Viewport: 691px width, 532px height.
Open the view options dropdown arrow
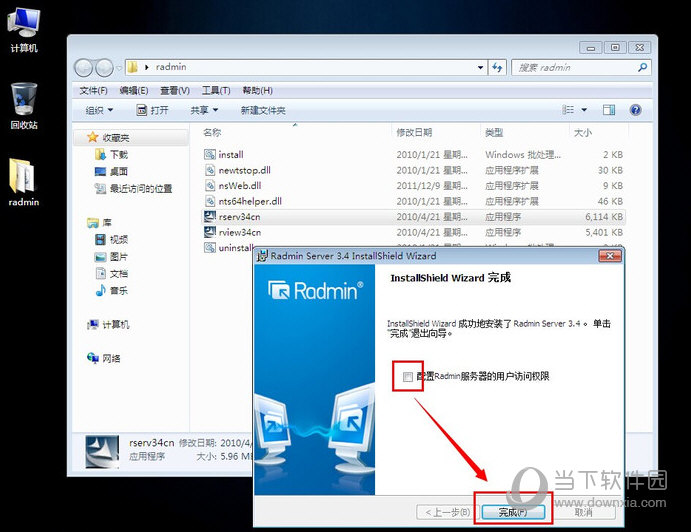584,110
